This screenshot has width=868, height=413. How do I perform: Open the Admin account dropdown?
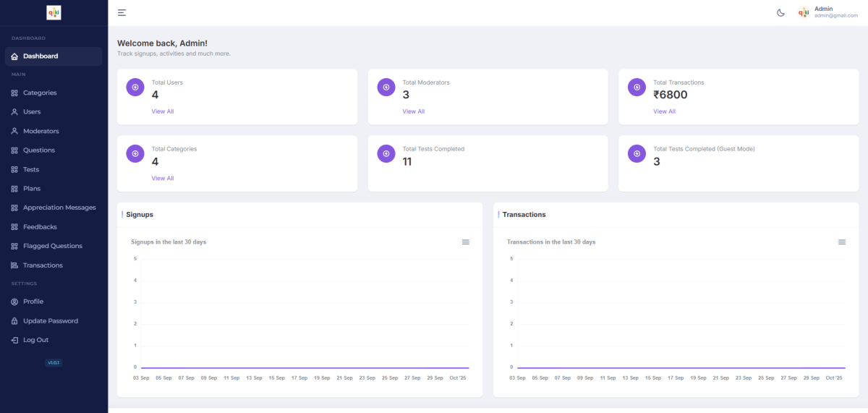pos(827,12)
